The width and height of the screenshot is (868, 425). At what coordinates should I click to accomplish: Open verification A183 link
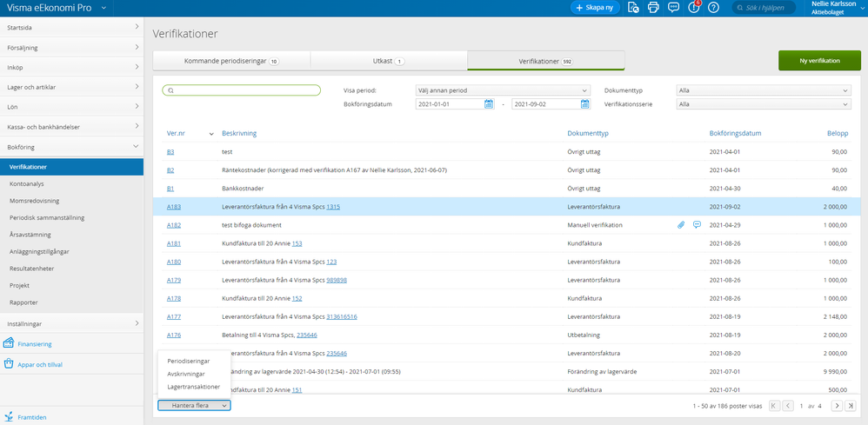[x=174, y=207]
